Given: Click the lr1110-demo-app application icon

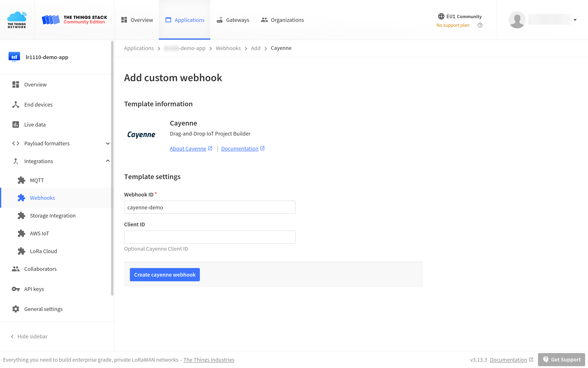Looking at the screenshot, I should tap(14, 57).
